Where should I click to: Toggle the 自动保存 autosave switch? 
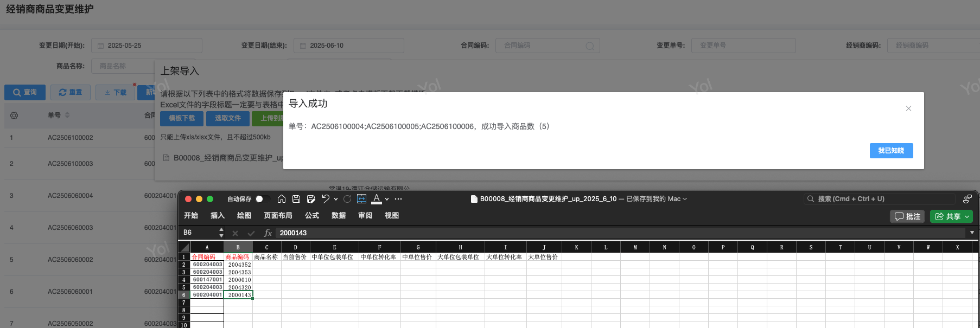[x=262, y=199]
